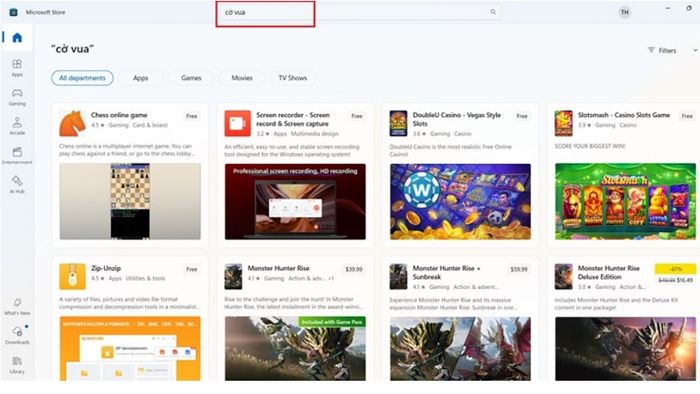
Task: Open the AI Hub section in sidebar
Action: click(17, 184)
